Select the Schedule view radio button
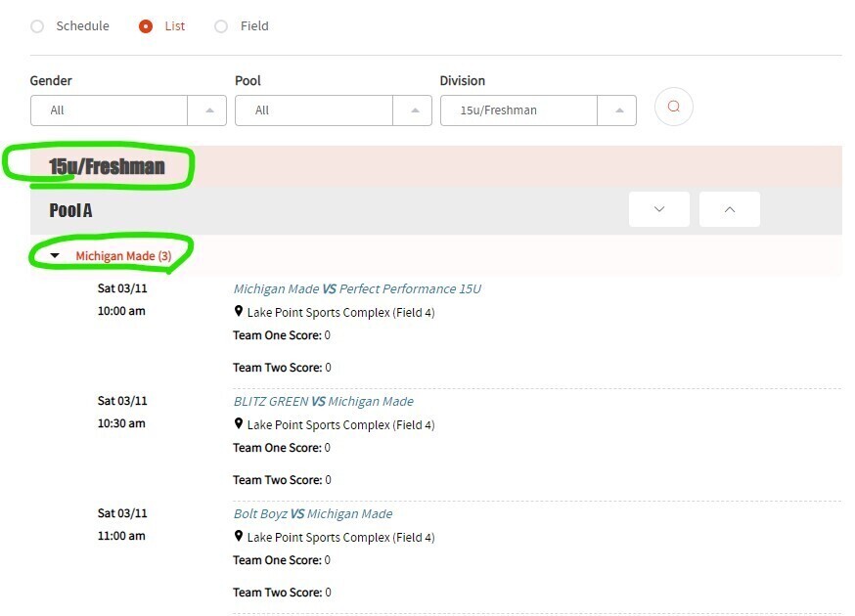 (37, 26)
